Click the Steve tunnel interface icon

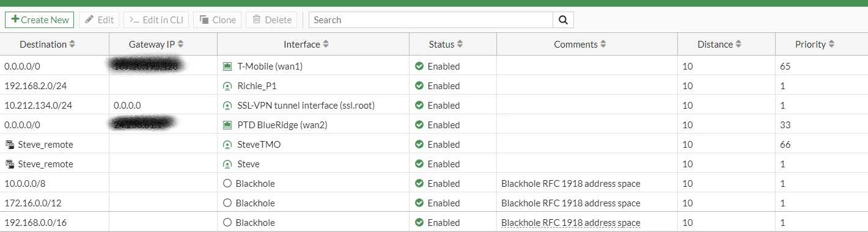tap(227, 164)
